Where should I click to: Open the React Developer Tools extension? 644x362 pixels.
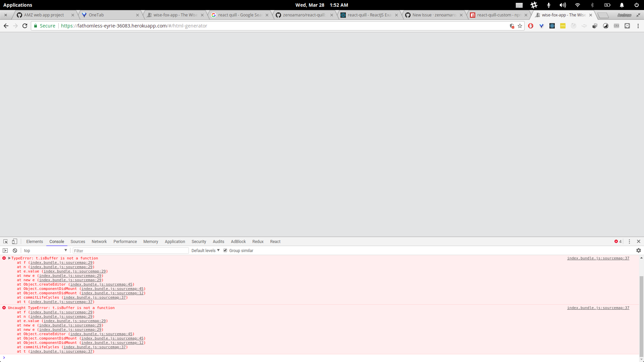tap(552, 26)
